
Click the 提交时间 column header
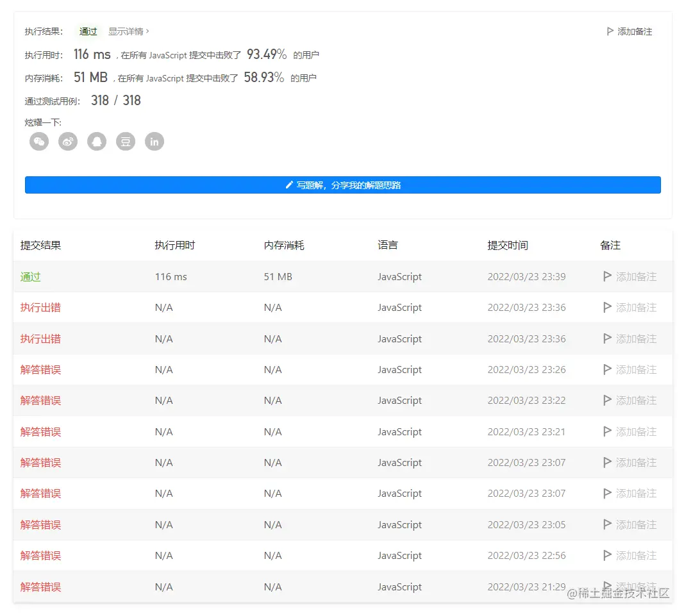pos(508,245)
